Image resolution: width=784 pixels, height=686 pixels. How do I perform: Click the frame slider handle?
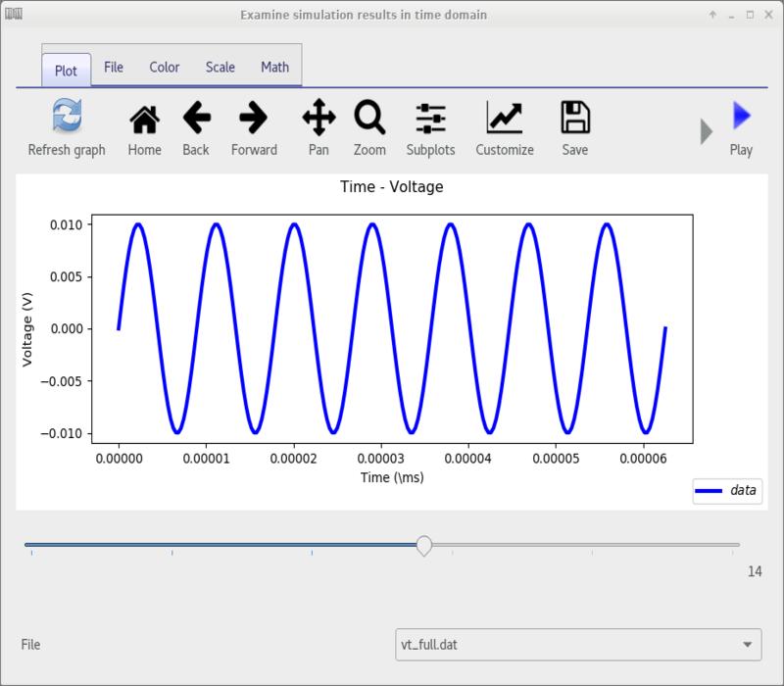(424, 546)
